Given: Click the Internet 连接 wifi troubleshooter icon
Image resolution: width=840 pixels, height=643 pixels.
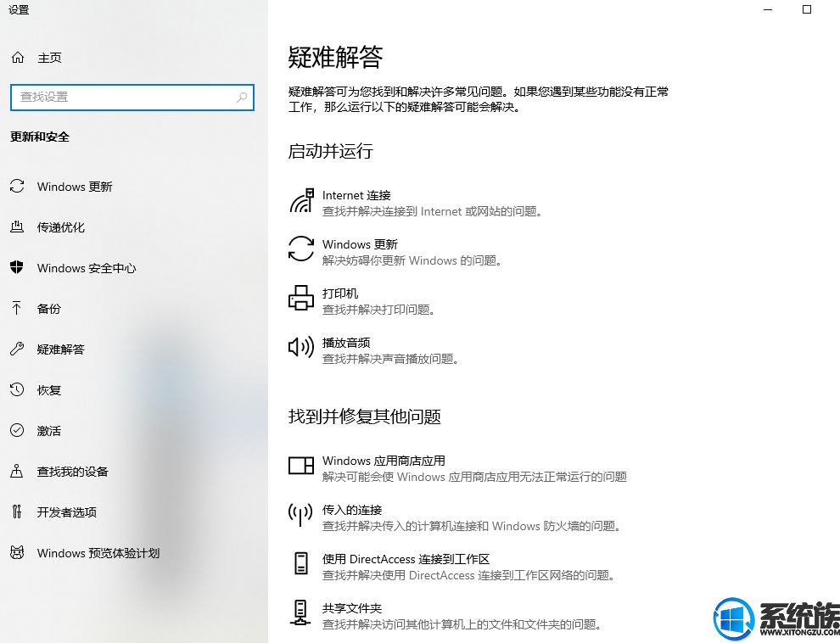Looking at the screenshot, I should pos(301,201).
